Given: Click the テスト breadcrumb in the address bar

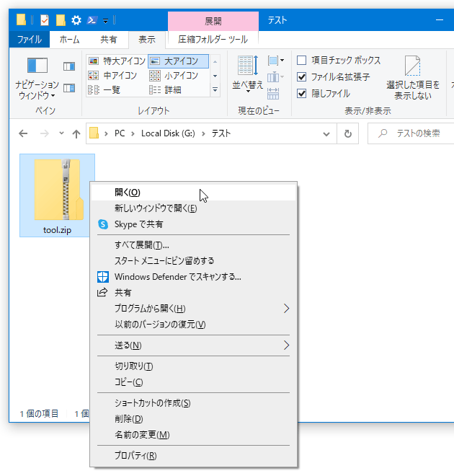Looking at the screenshot, I should (x=221, y=133).
